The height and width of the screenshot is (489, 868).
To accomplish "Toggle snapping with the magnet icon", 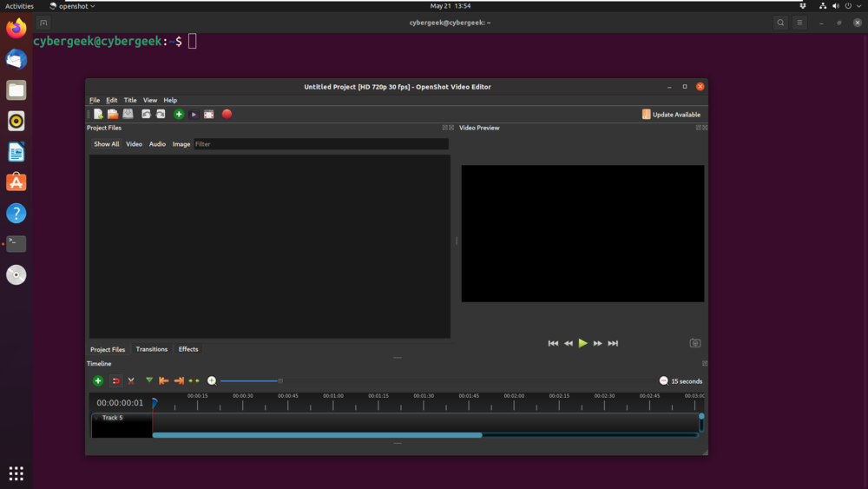I will point(115,381).
